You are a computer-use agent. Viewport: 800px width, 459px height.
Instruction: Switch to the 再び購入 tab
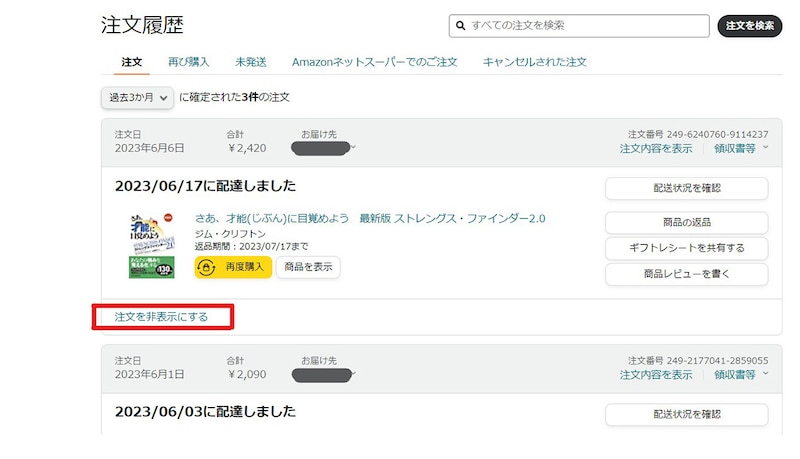coord(188,62)
